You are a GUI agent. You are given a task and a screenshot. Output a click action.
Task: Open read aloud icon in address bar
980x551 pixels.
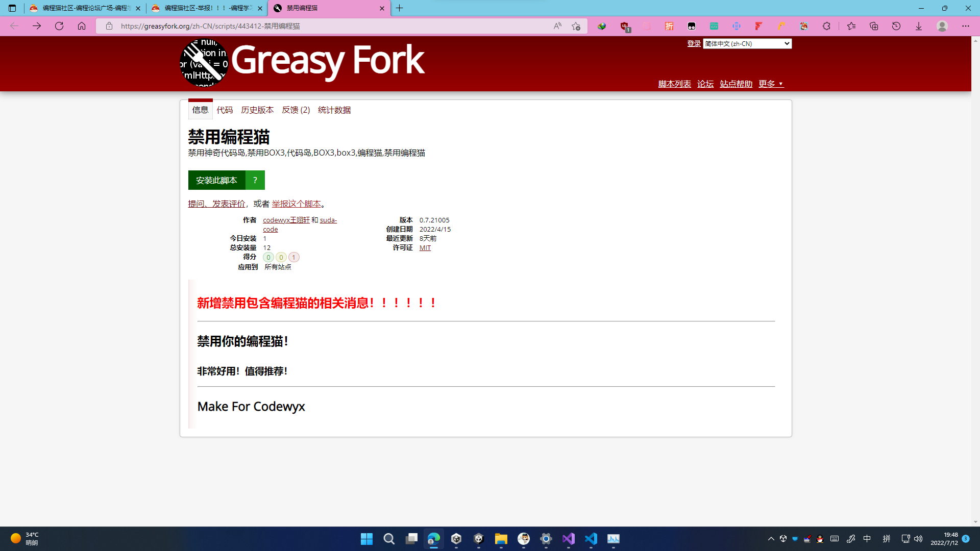point(557,26)
